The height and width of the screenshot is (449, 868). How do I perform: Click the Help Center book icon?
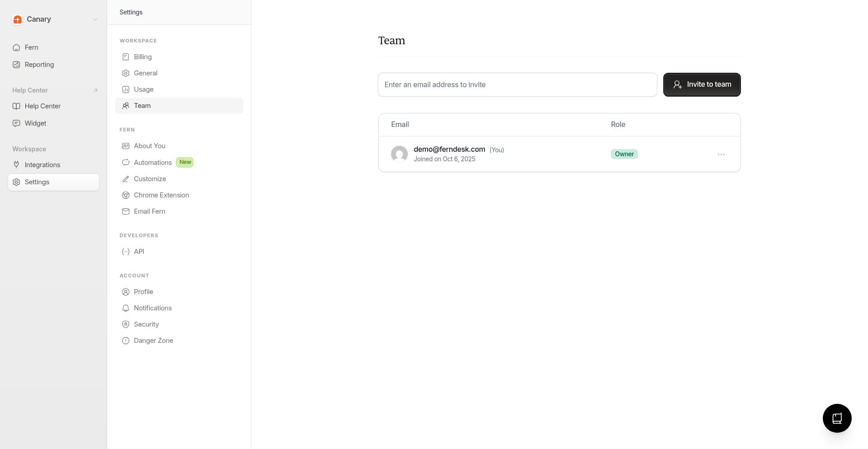(16, 106)
